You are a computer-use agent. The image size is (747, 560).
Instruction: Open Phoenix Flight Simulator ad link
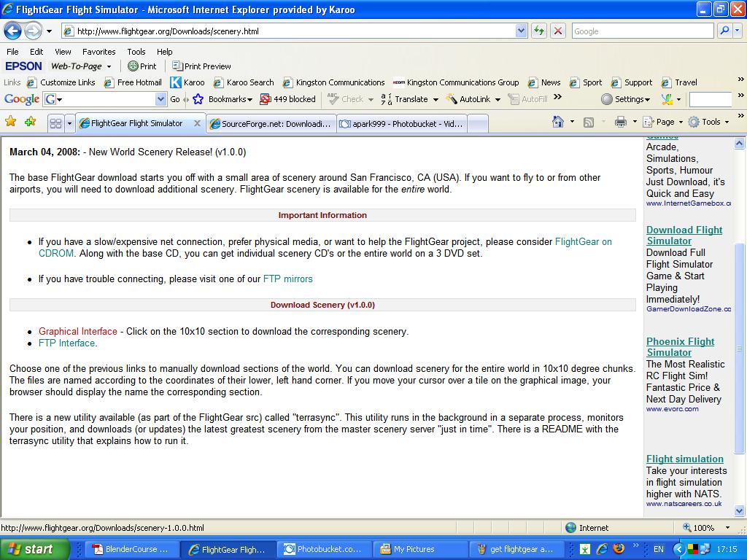(x=681, y=346)
